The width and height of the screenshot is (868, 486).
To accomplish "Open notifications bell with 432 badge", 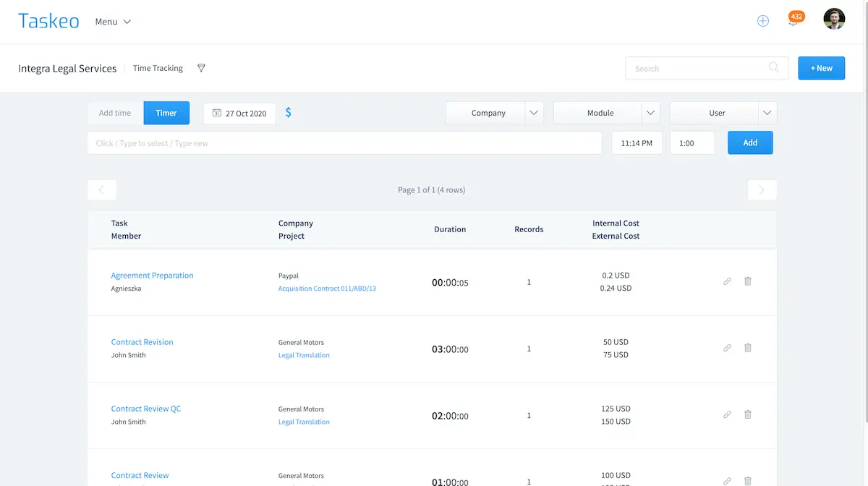I will [x=793, y=22].
